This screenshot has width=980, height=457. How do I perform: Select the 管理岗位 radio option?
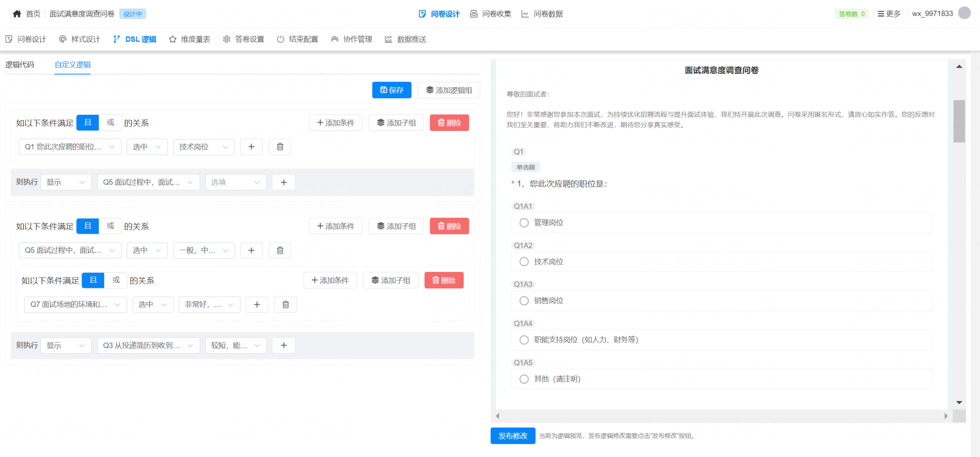coord(523,222)
